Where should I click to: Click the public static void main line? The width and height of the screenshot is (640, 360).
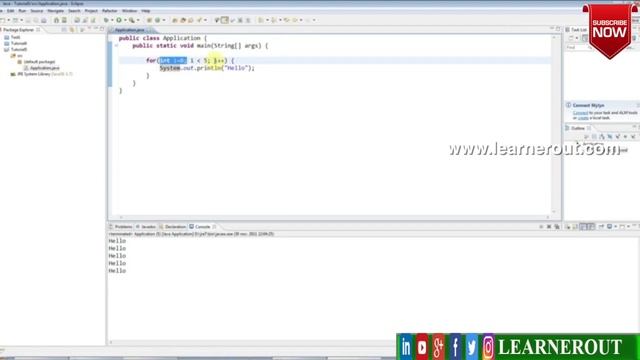click(x=200, y=46)
